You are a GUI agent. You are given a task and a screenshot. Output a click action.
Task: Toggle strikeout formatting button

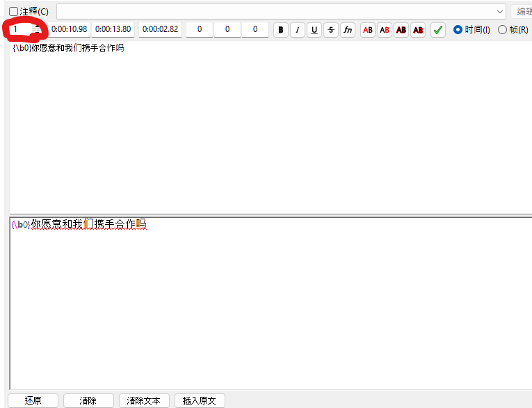[x=330, y=30]
